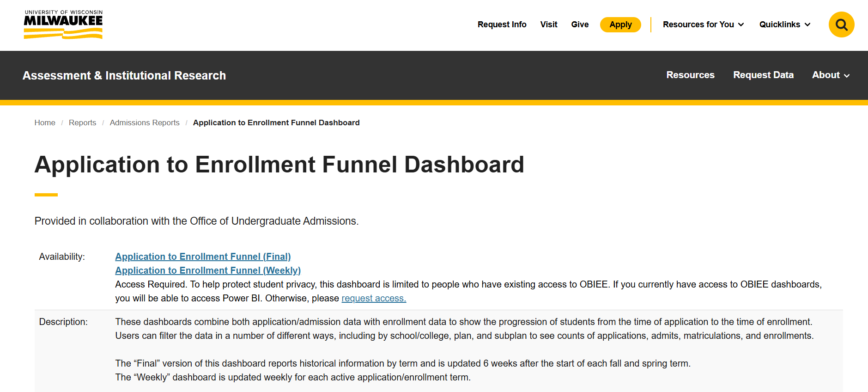Screen dimensions: 868x392
Task: Open the Give link
Action: point(580,24)
